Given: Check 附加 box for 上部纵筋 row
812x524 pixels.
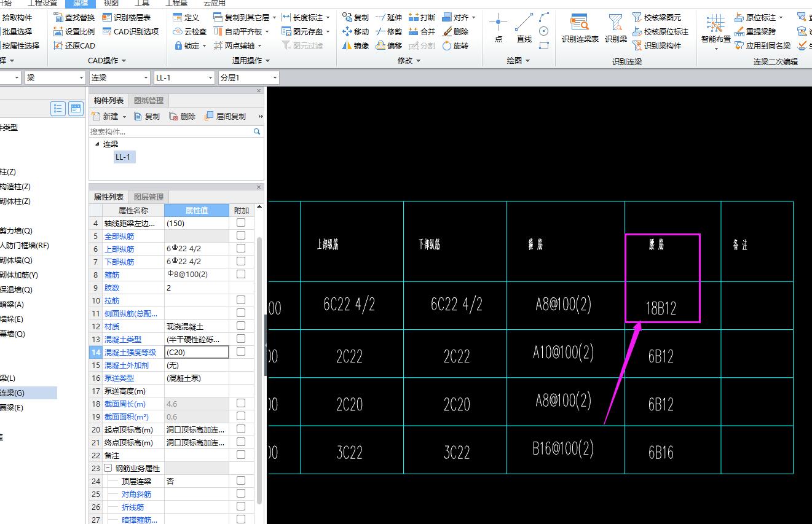Looking at the screenshot, I should click(241, 248).
